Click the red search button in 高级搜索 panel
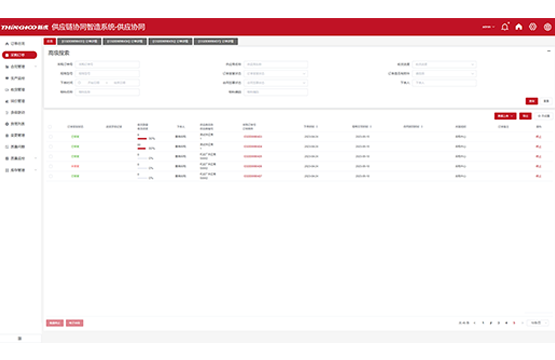Image resolution: width=555 pixels, height=360 pixels. pyautogui.click(x=532, y=101)
